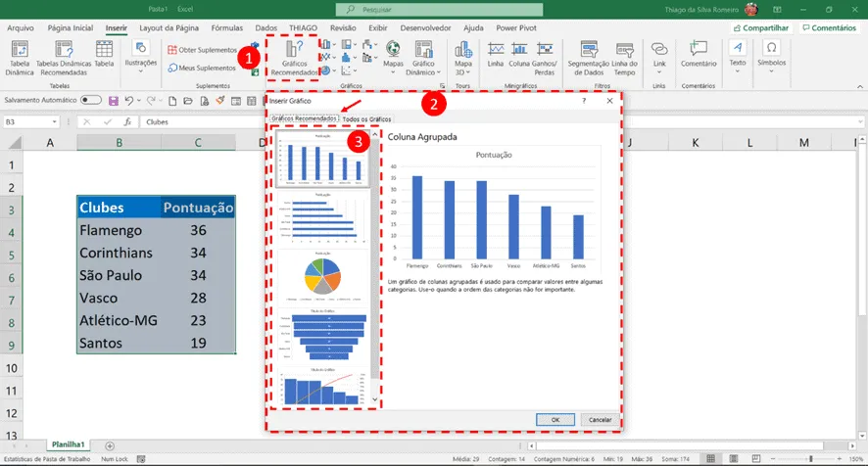Open the Arquivo tab
This screenshot has width=868, height=466.
tap(21, 27)
